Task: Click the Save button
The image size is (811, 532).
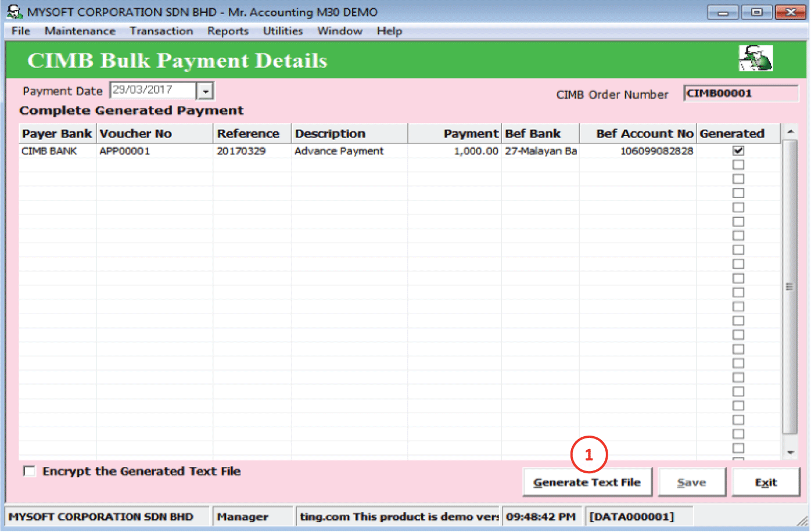Action: pos(692,483)
